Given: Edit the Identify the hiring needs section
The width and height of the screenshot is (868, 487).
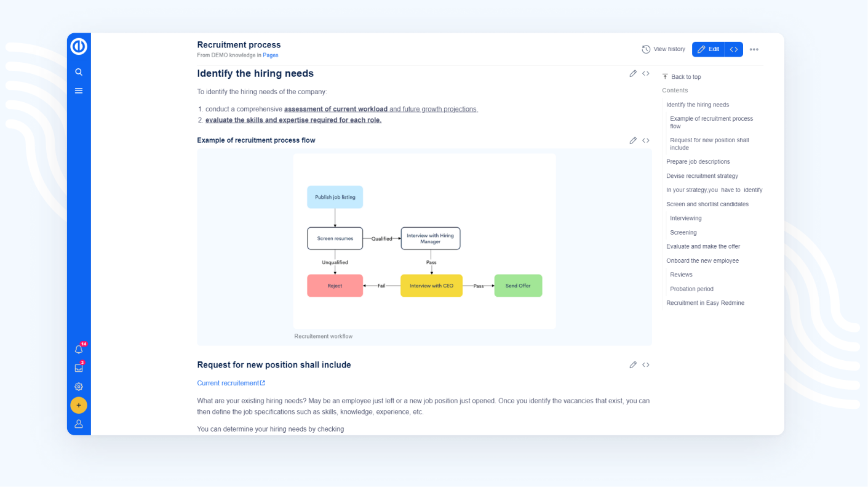Looking at the screenshot, I should point(633,73).
